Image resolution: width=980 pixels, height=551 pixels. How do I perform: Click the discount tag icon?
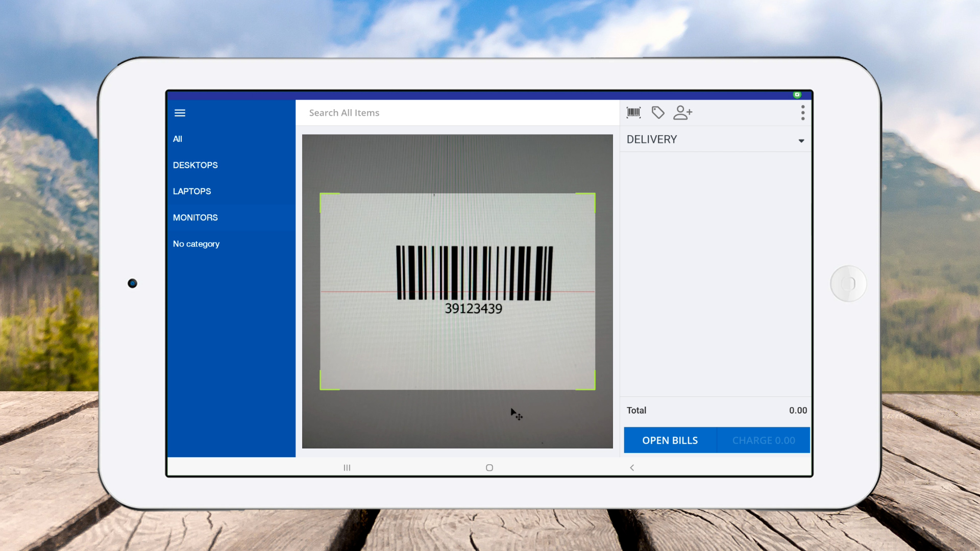click(658, 113)
